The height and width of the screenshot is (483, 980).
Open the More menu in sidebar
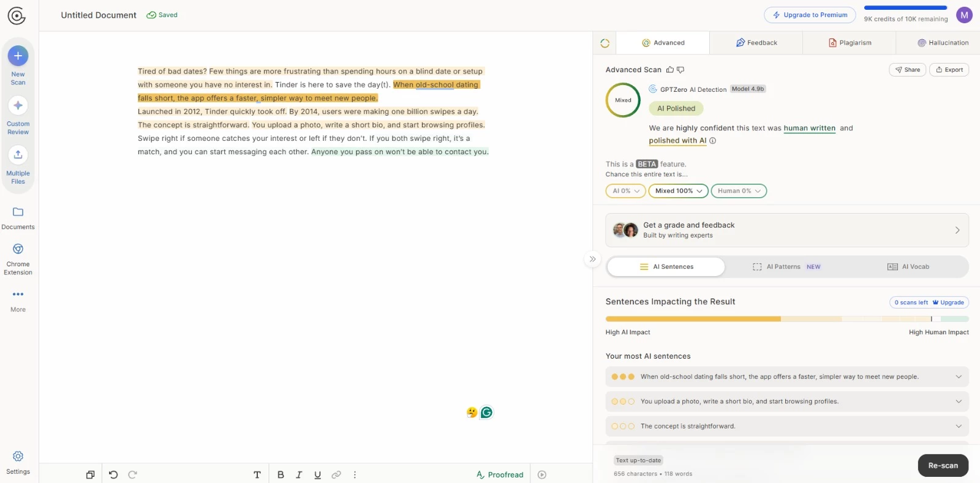click(x=18, y=301)
